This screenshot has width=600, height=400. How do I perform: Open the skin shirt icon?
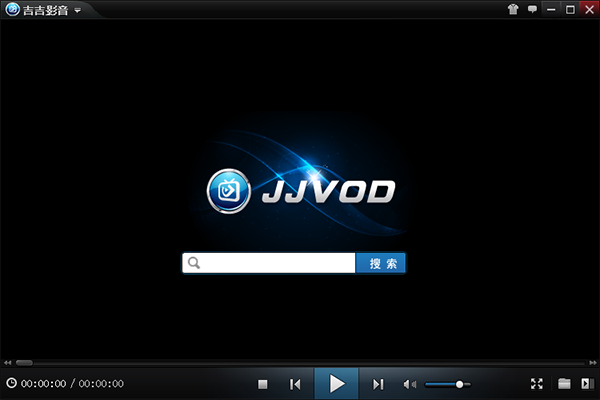point(514,9)
